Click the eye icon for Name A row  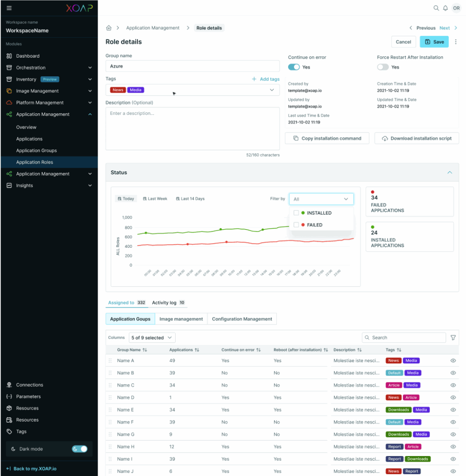tap(453, 361)
